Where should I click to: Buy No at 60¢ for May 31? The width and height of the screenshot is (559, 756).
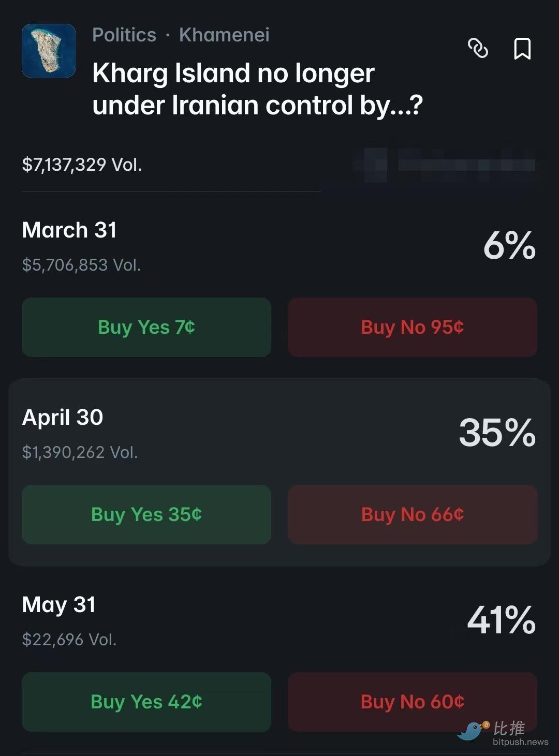[412, 702]
